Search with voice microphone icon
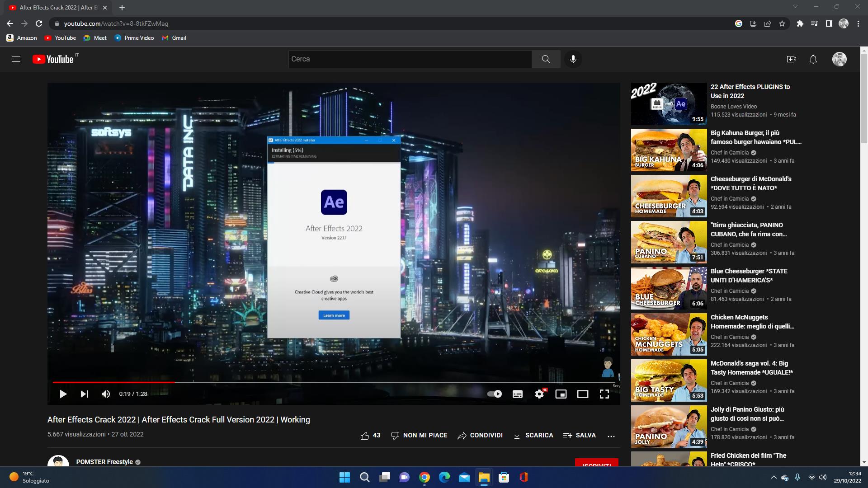This screenshot has height=488, width=868. click(573, 59)
